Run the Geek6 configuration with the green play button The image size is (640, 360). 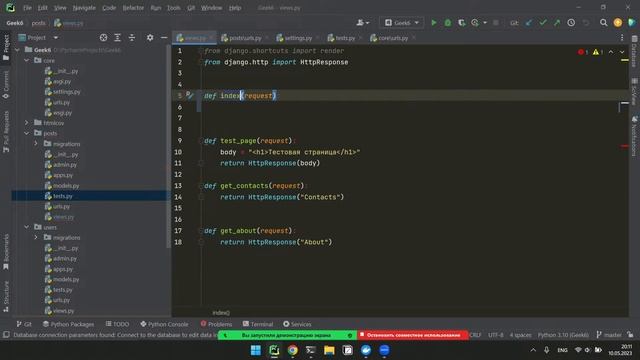click(x=433, y=23)
